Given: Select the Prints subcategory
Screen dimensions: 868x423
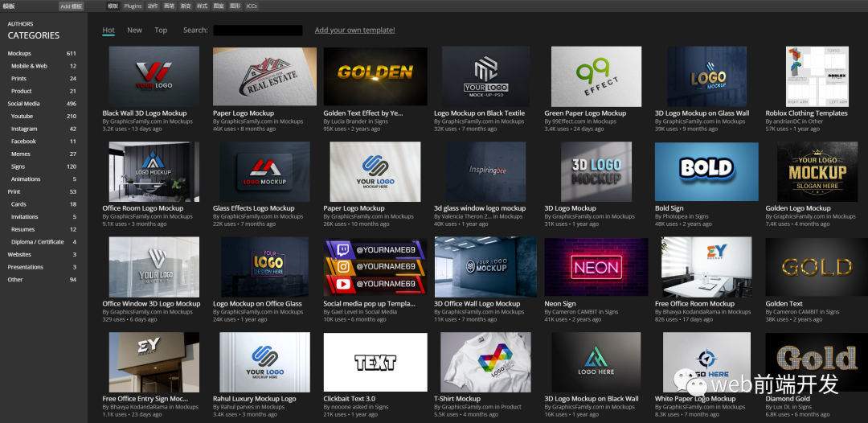Looking at the screenshot, I should (x=42, y=79).
